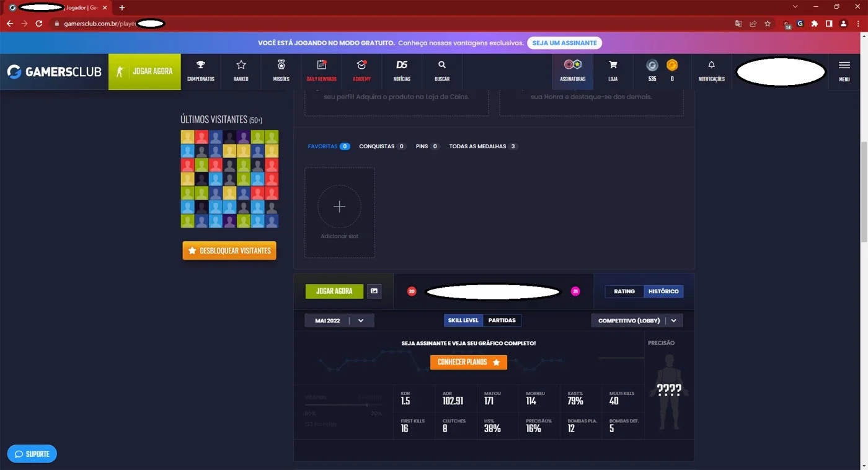Click the First Kills 16 stat
868x470 pixels.
pyautogui.click(x=414, y=425)
